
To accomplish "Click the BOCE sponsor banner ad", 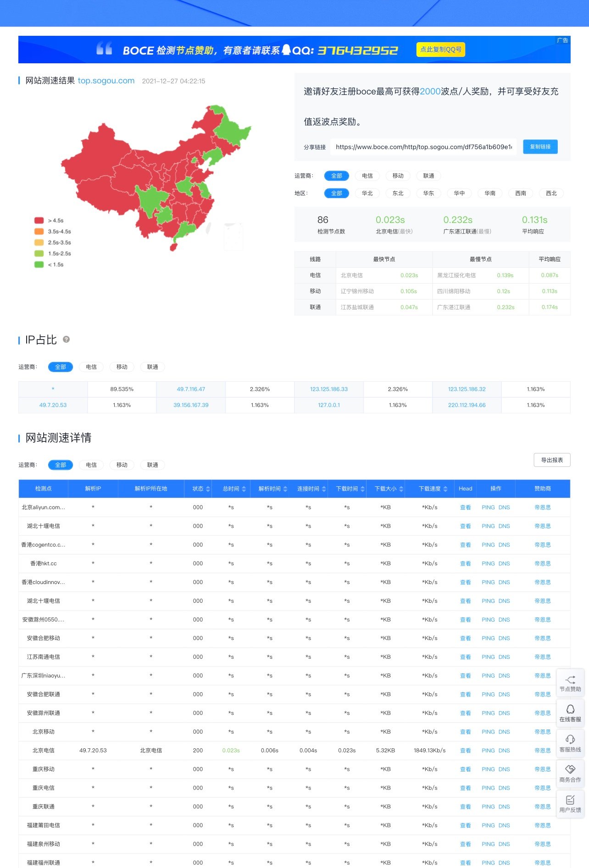I will (x=294, y=50).
